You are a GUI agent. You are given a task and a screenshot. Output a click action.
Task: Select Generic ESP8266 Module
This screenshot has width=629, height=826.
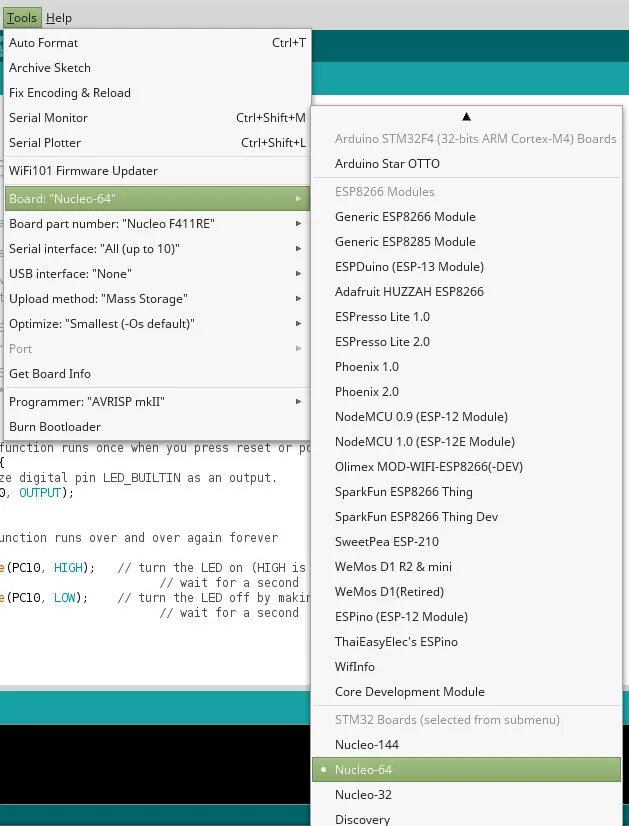click(467, 217)
